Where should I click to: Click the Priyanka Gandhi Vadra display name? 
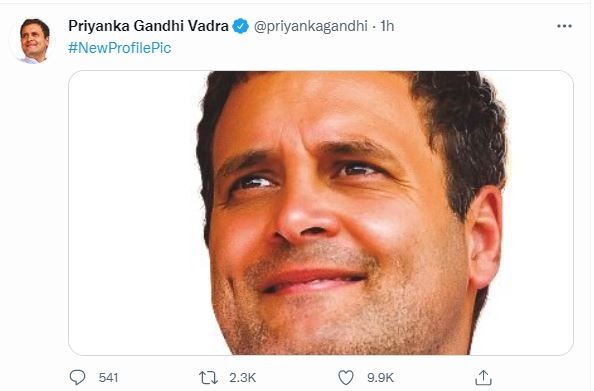(148, 26)
